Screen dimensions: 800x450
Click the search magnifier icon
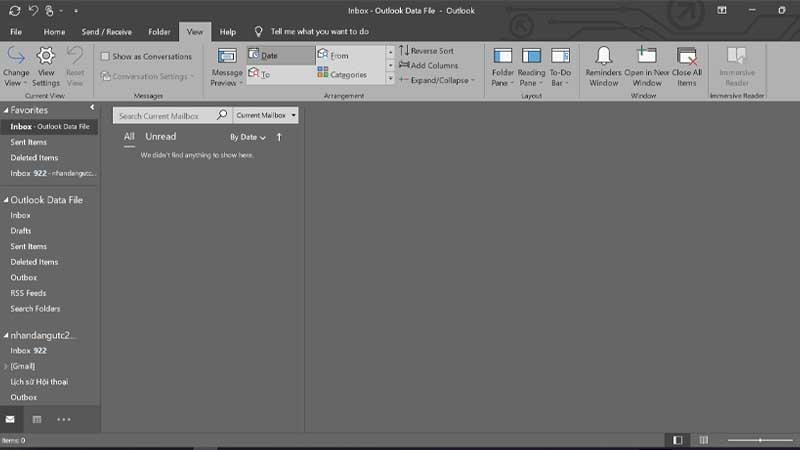point(222,115)
